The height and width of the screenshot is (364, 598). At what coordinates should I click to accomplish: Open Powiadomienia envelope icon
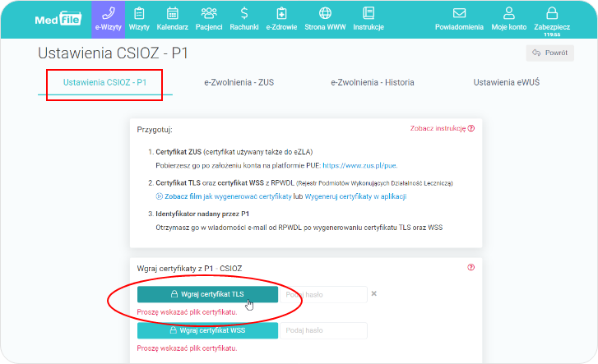(459, 14)
